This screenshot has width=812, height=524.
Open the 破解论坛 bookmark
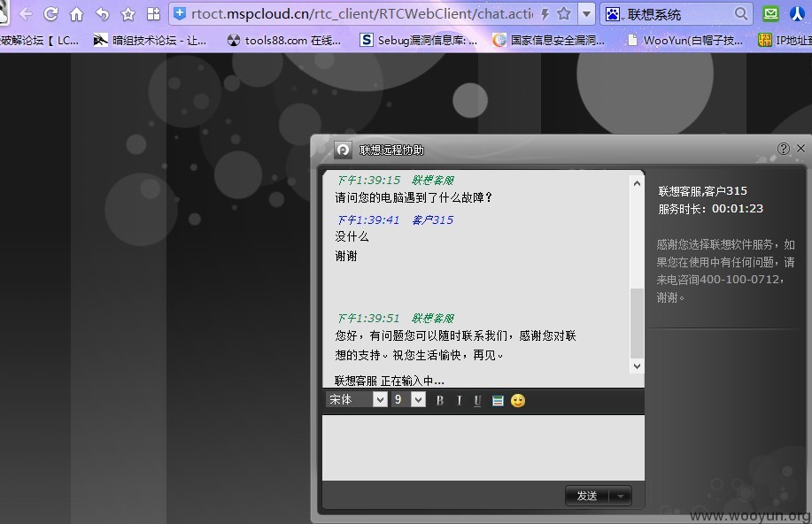(39, 40)
